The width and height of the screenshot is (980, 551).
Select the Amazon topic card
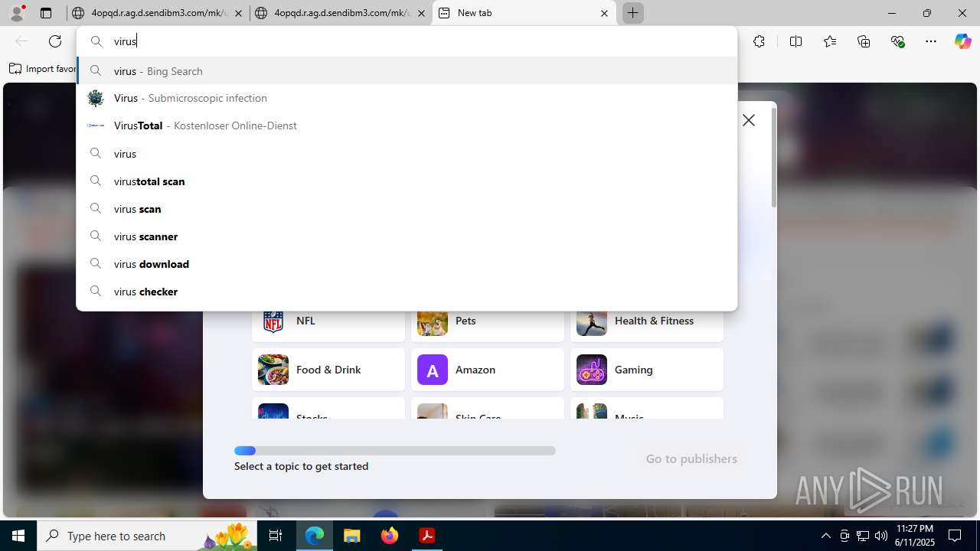click(x=488, y=370)
